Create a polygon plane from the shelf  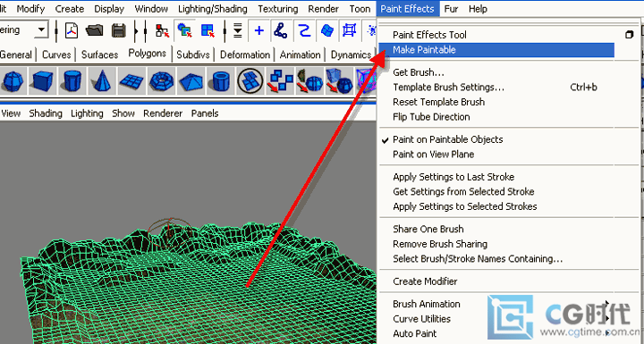pyautogui.click(x=131, y=81)
